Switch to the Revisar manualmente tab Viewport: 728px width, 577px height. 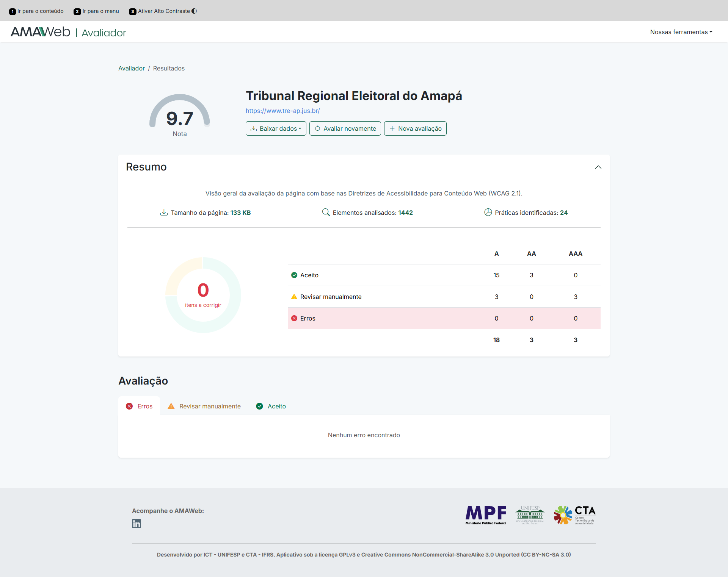click(x=204, y=406)
